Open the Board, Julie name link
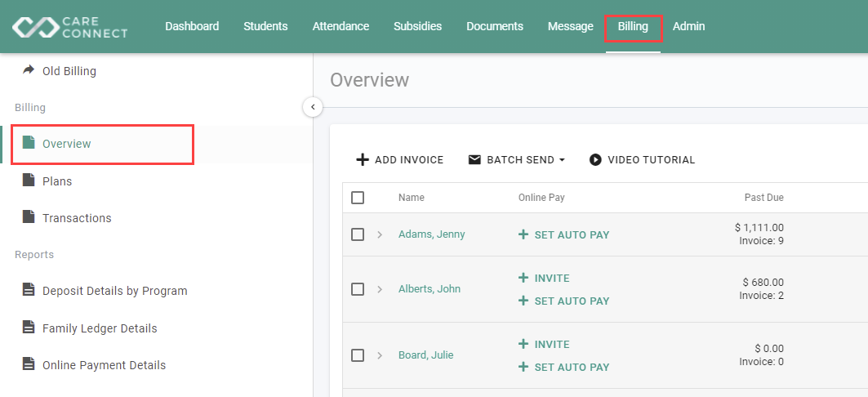This screenshot has height=397, width=868. coord(425,355)
